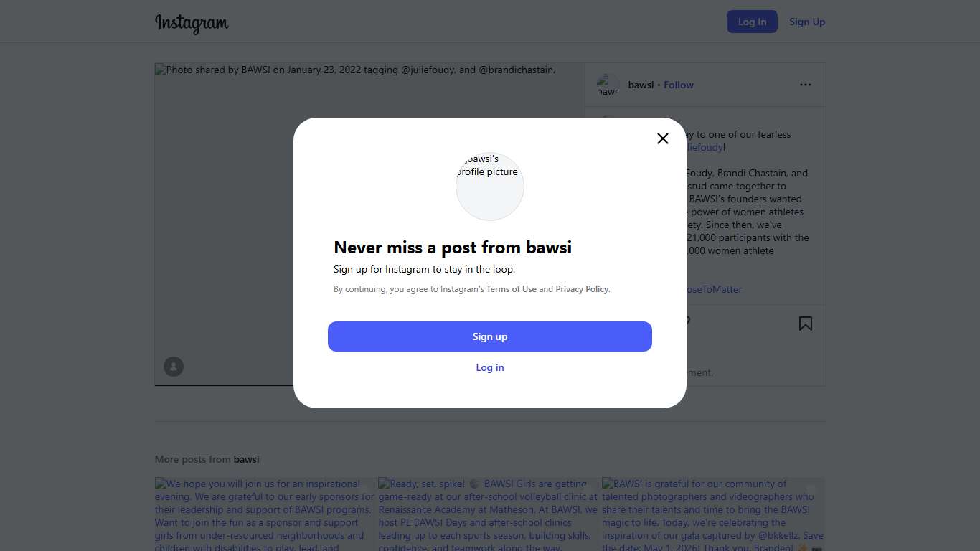980x551 pixels.
Task: Click bawsi's avatar in the post header
Action: click(x=608, y=85)
